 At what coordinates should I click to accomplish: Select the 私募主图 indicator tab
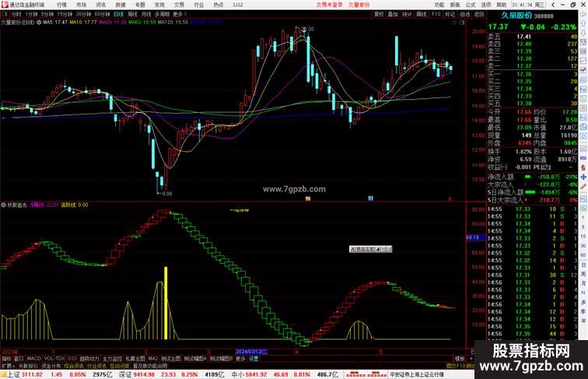click(135, 359)
